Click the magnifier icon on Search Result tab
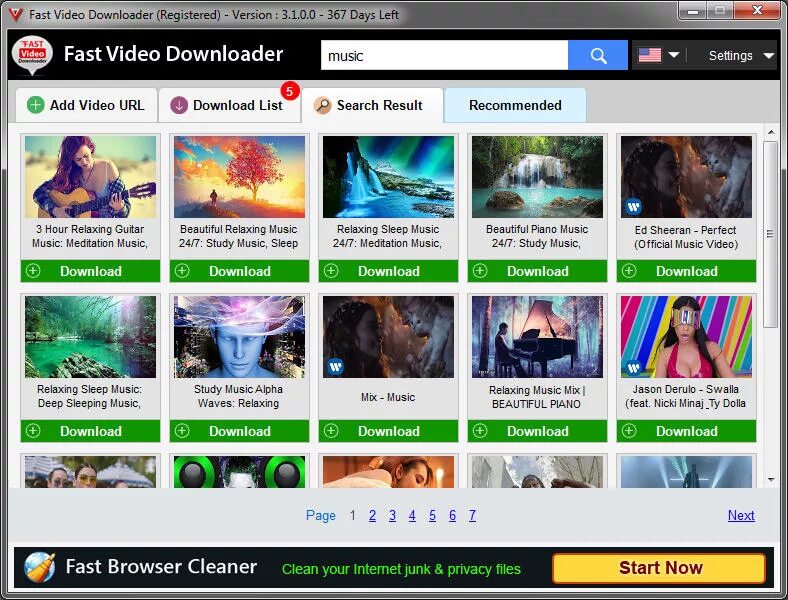788x600 pixels. tap(323, 106)
